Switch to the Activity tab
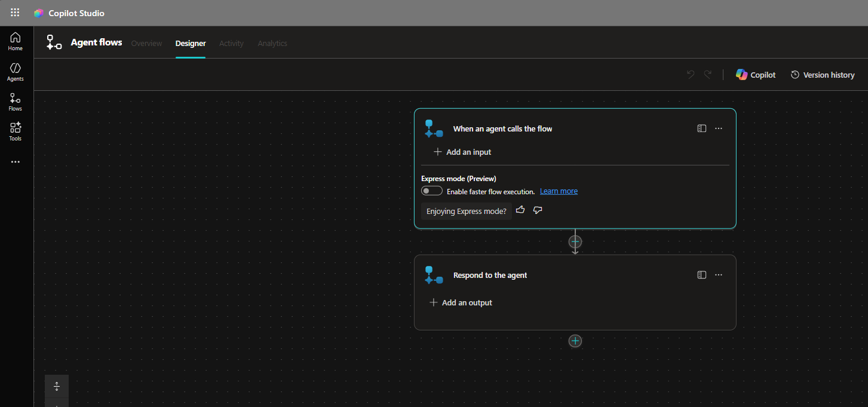 tap(231, 44)
